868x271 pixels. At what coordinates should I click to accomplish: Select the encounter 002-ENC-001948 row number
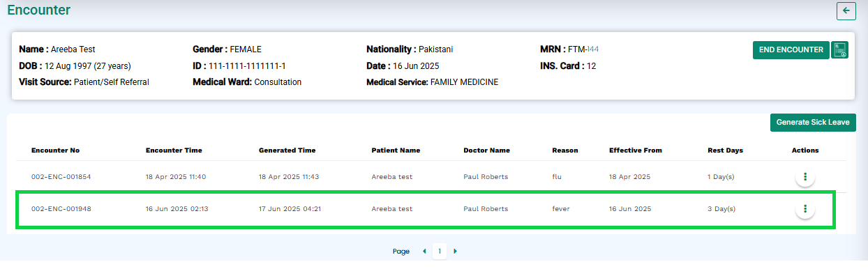(61, 209)
